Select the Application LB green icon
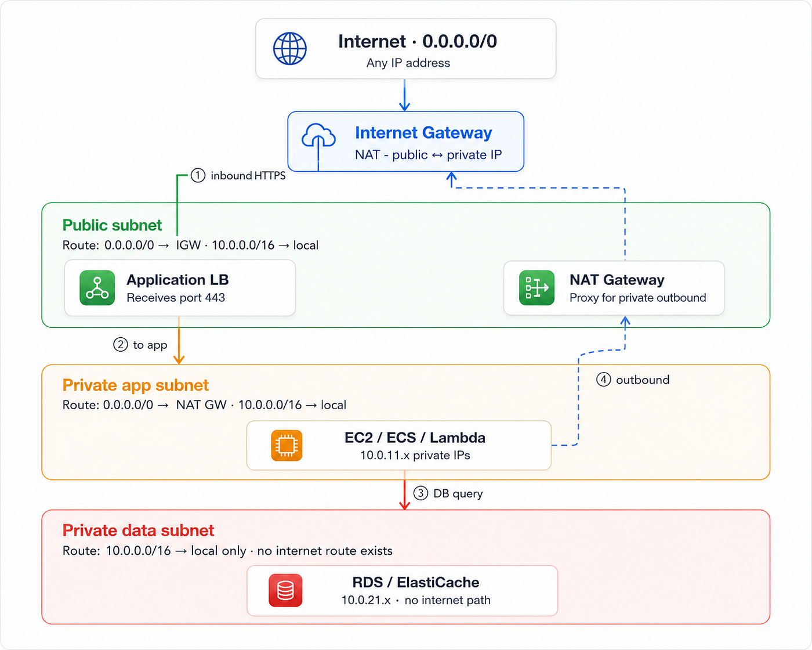The width and height of the screenshot is (812, 650). coord(97,288)
